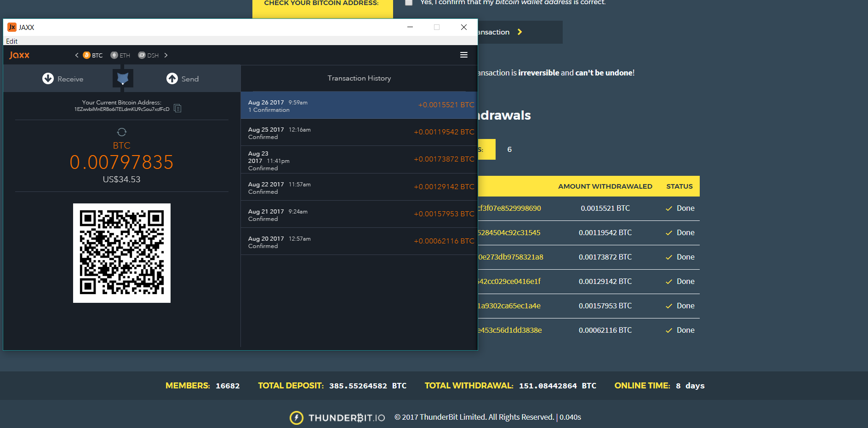Click the Jaxx logo in wallet header
Viewport: 868px width, 428px height.
[19, 55]
